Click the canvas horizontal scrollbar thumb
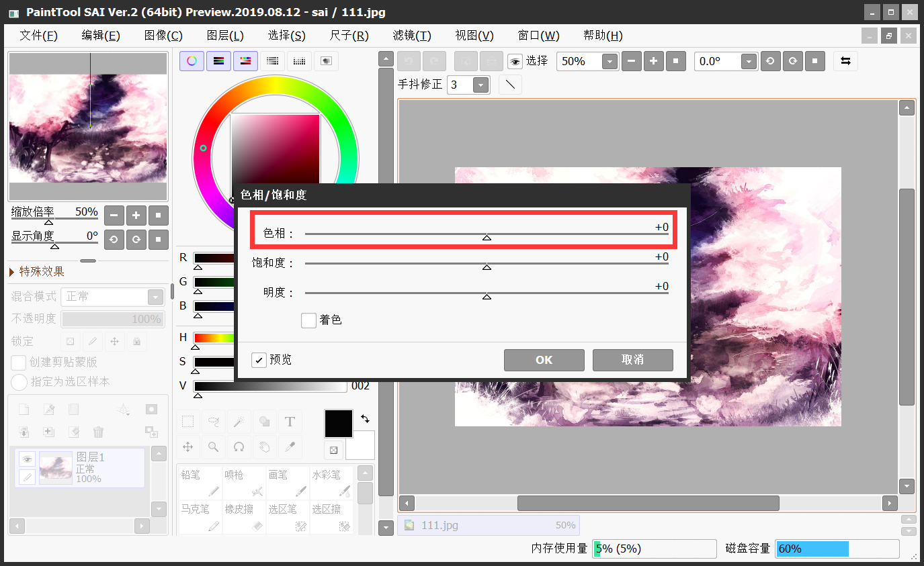 648,503
